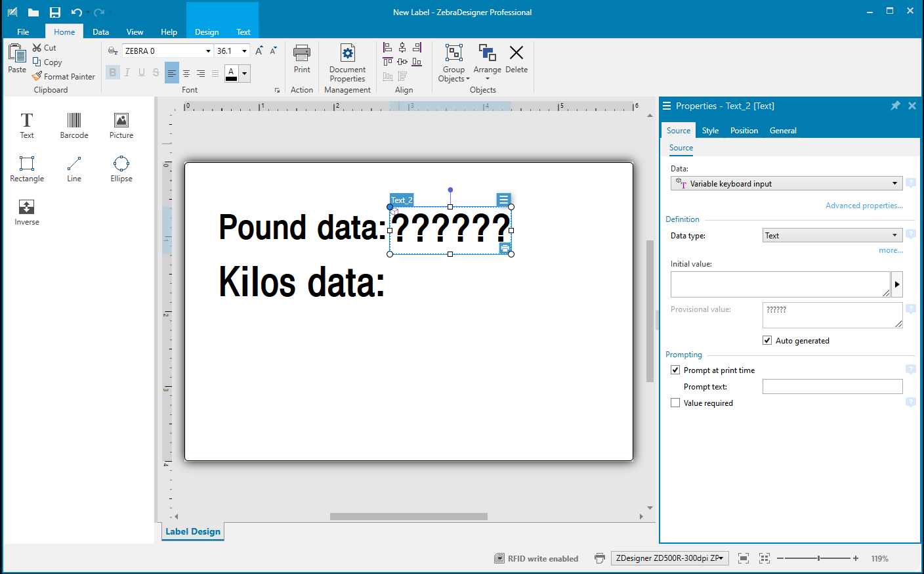
Task: Select the Picture tool
Action: pos(121,125)
